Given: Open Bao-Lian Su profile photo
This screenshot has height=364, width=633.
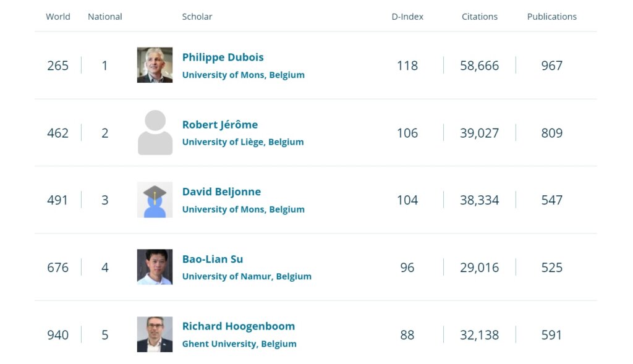Looking at the screenshot, I should coord(155,267).
